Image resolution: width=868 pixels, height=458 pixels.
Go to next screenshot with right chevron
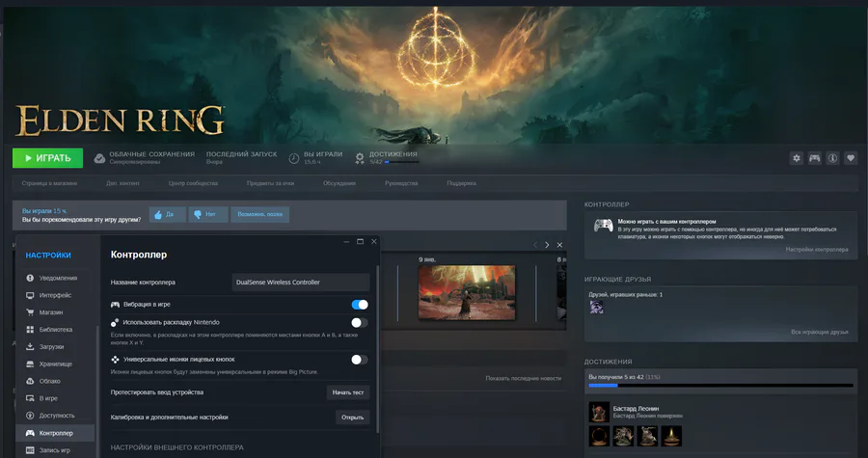point(547,245)
